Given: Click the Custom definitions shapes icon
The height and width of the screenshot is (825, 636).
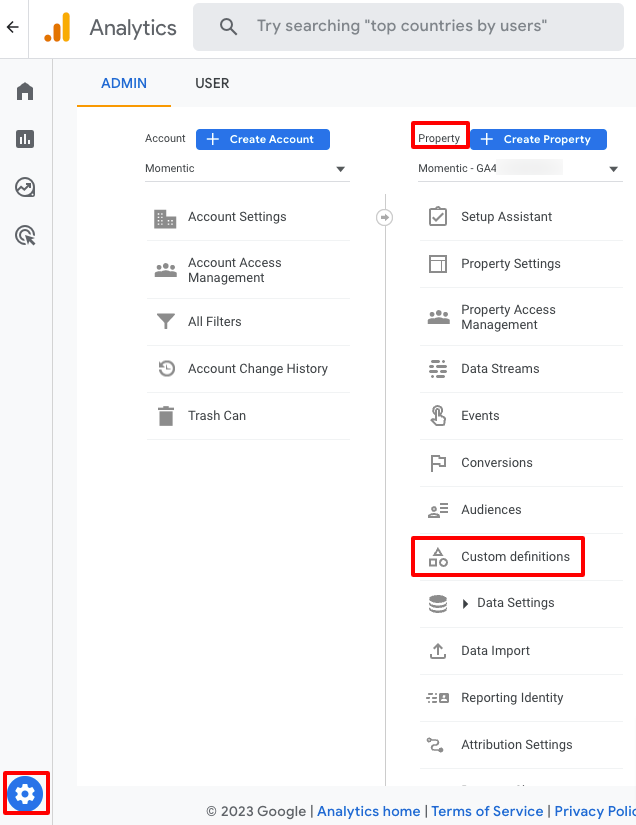Looking at the screenshot, I should 438,557.
